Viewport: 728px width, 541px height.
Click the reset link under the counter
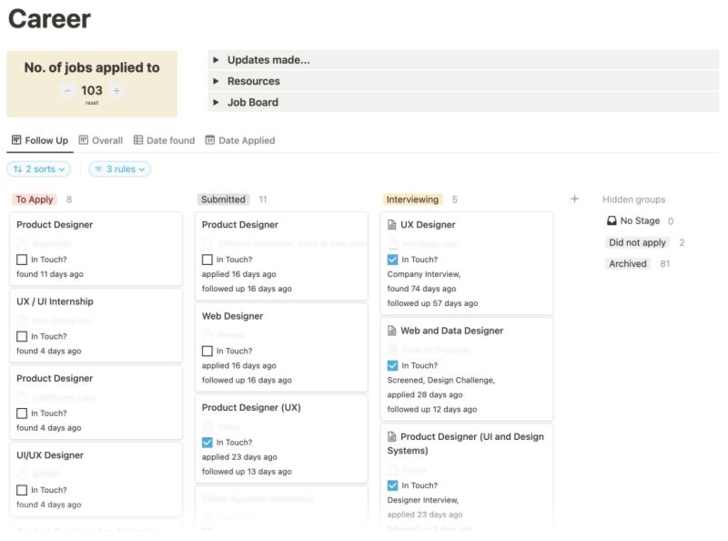92,103
